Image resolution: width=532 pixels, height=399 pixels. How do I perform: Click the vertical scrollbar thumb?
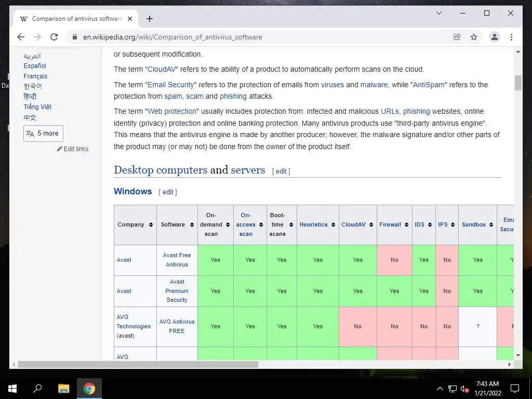pyautogui.click(x=518, y=83)
